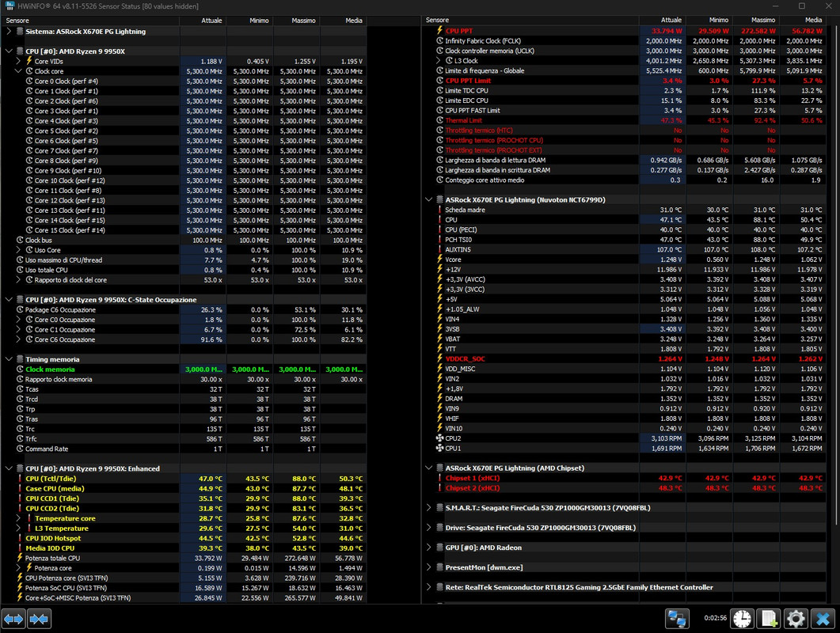Click the lightning icon beside Potenza totale CPU
Viewport: 840px width, 633px height.
pyautogui.click(x=20, y=558)
